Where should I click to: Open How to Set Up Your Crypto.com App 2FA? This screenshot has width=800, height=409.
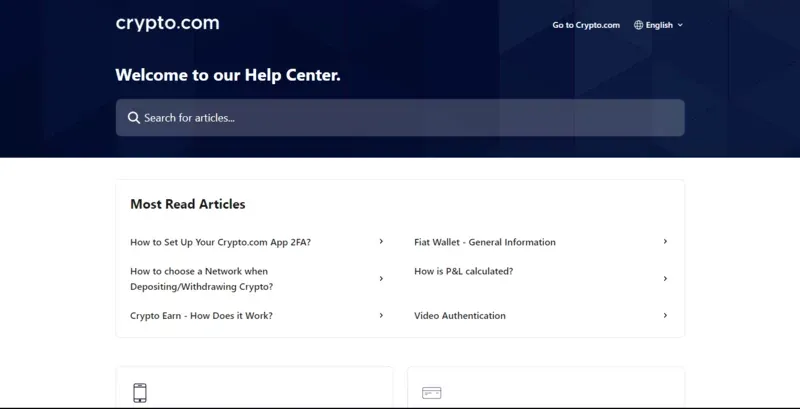pyautogui.click(x=220, y=242)
